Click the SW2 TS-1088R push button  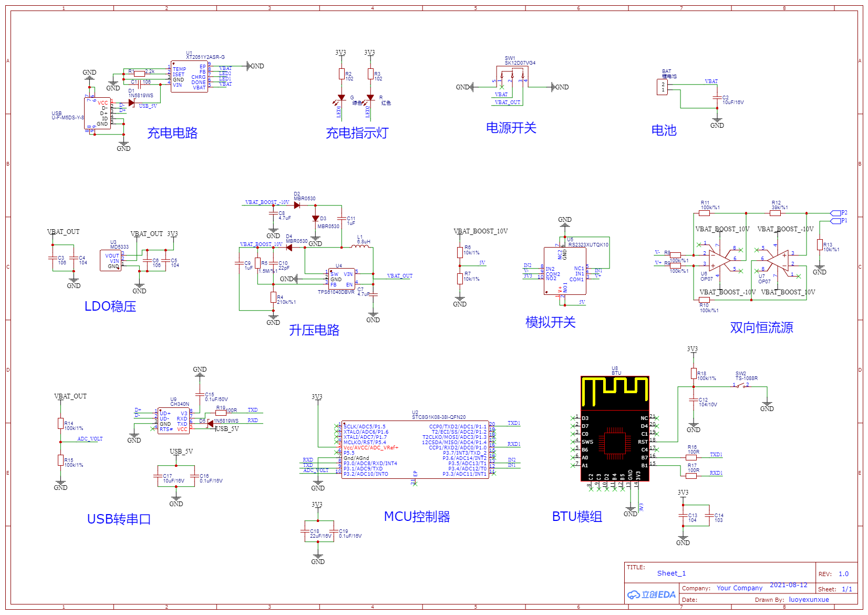point(741,386)
